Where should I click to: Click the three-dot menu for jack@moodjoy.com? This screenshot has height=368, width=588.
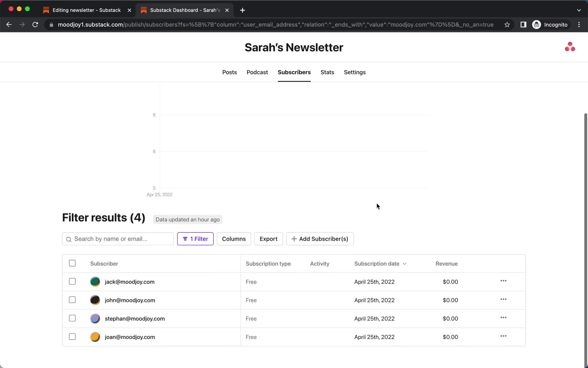click(x=503, y=281)
